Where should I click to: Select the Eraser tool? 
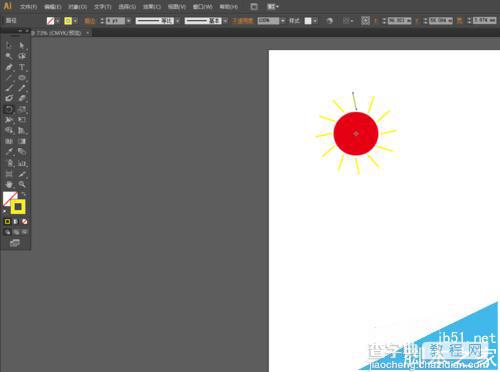22,98
